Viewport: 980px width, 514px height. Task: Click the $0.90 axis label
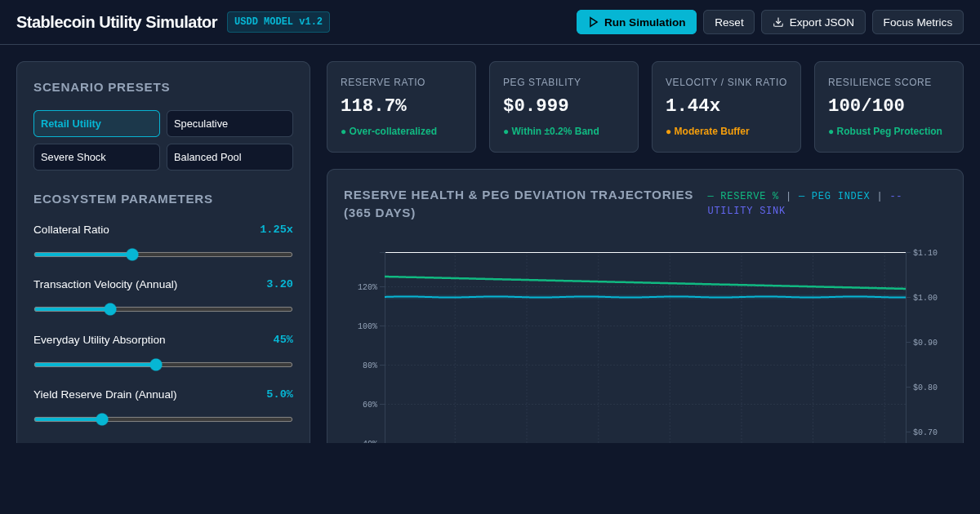(x=925, y=343)
